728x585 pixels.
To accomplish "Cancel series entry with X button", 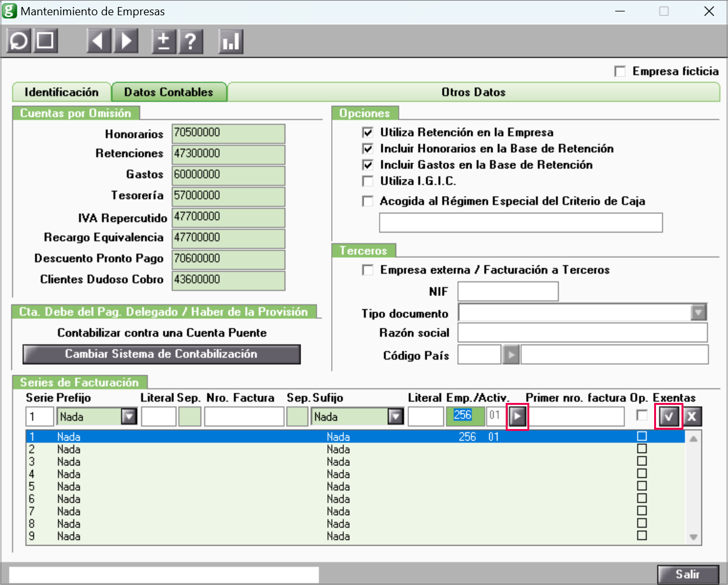I will 692,417.
